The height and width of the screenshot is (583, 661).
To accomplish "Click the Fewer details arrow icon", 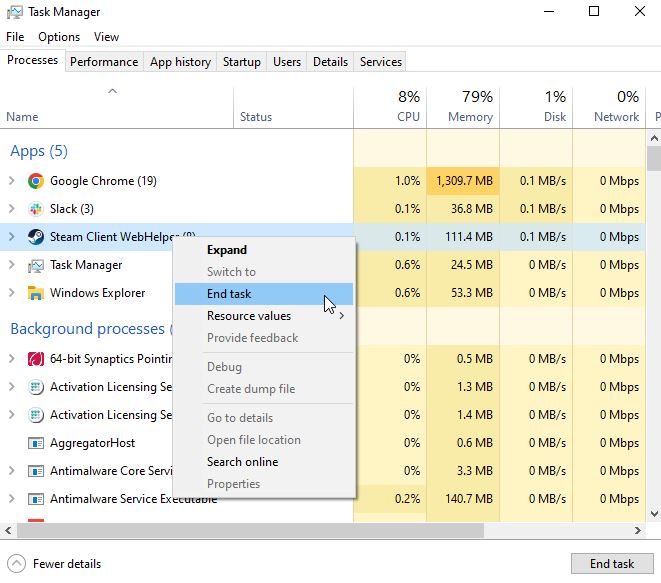I will point(17,563).
